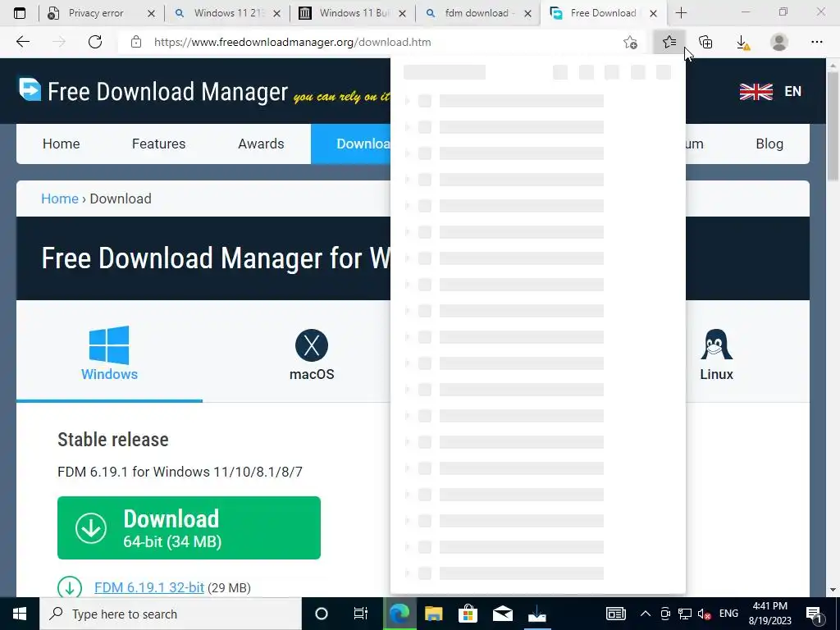Open a new browser tab
Image resolution: width=840 pixels, height=630 pixels.
click(681, 13)
